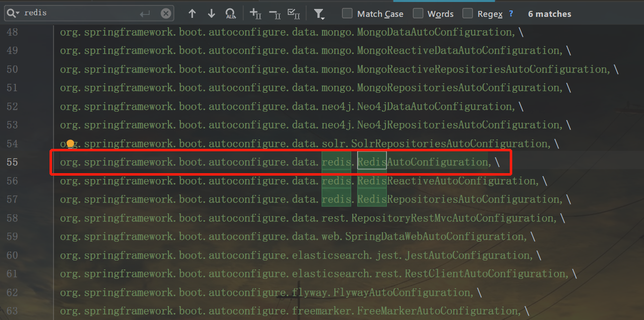This screenshot has height=320, width=644.
Task: Click MongoReactiveDataAutoConfiguration text
Action: tap(459, 51)
